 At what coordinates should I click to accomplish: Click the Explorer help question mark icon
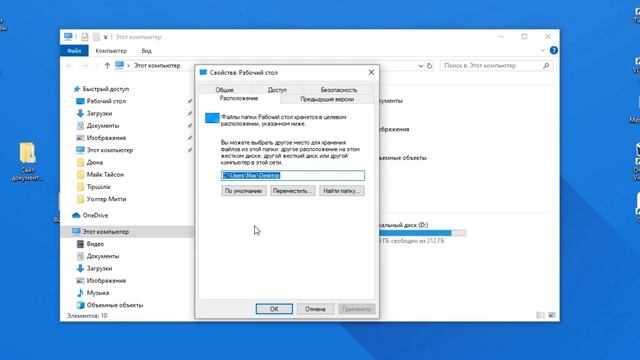(x=553, y=50)
